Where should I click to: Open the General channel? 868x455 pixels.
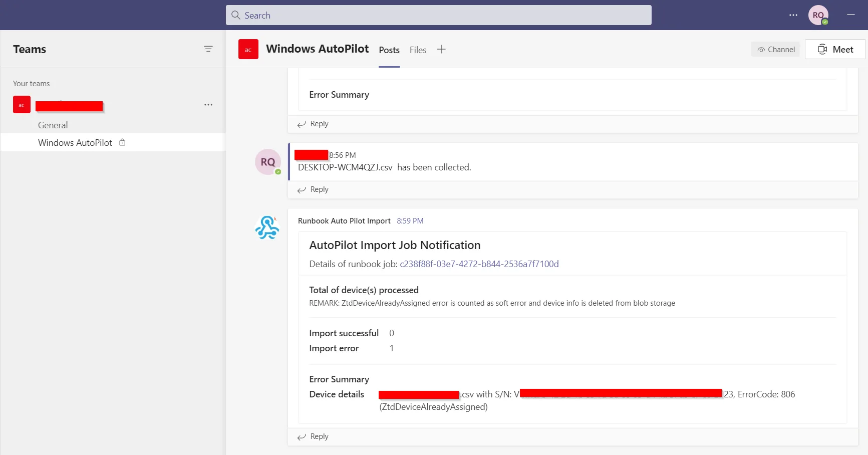[53, 125]
